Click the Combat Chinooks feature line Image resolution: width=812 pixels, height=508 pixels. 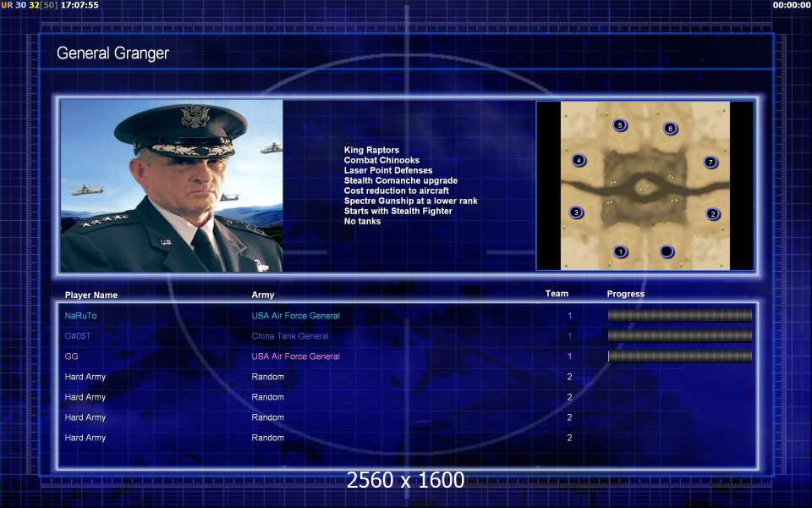pos(381,160)
